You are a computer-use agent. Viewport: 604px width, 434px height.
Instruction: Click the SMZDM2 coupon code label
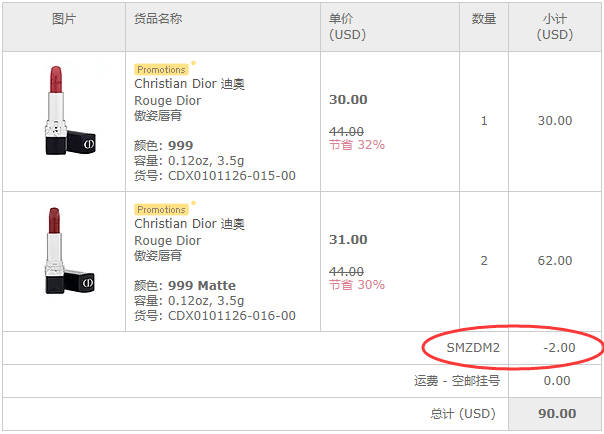pos(473,348)
